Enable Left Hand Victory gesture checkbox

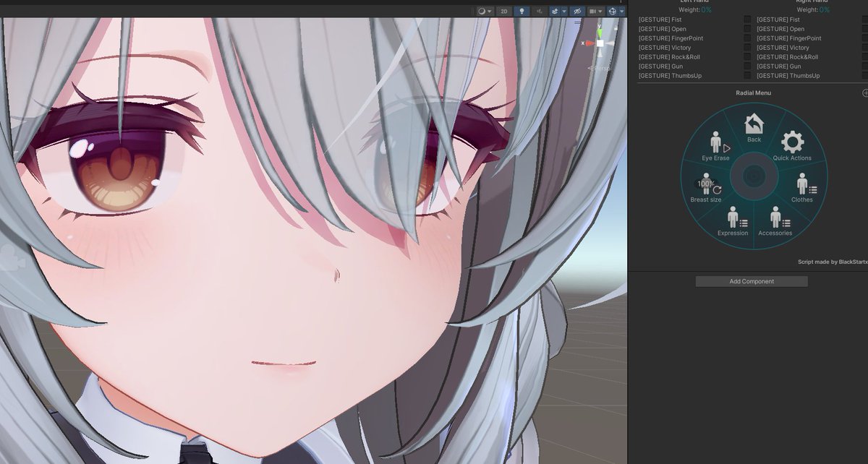(x=747, y=48)
